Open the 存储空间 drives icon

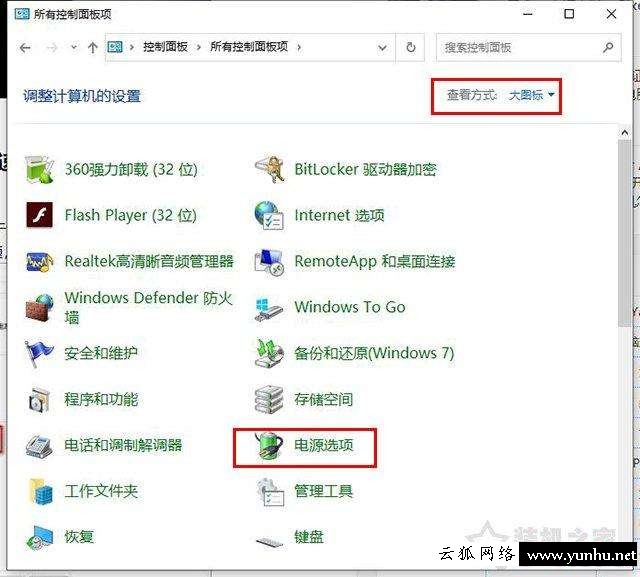coord(269,399)
